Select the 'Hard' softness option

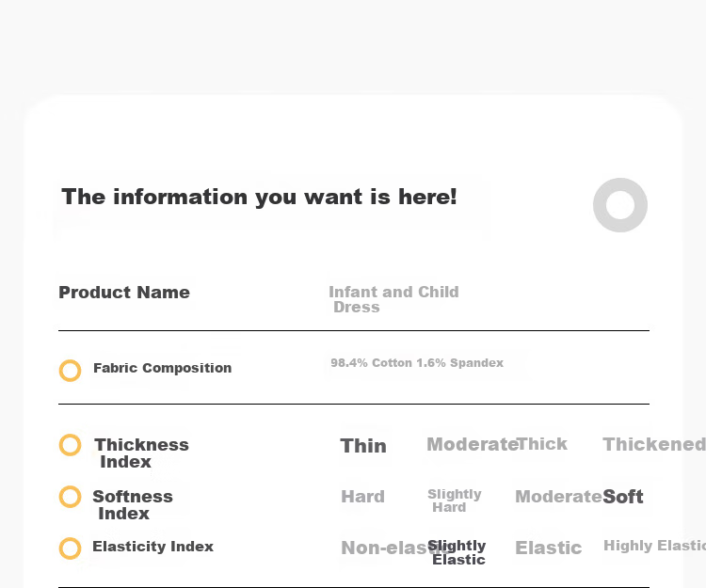(x=363, y=497)
